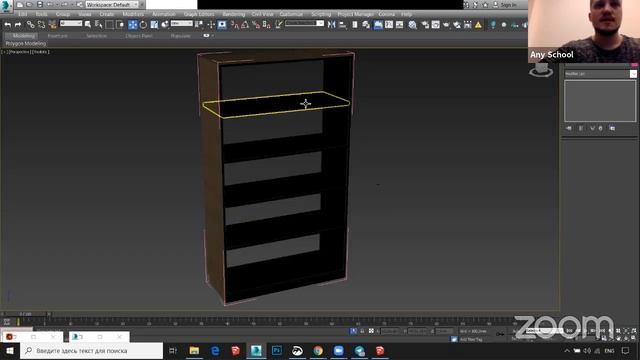Click Add Time Tag in status bar
640x360 pixels.
click(471, 339)
